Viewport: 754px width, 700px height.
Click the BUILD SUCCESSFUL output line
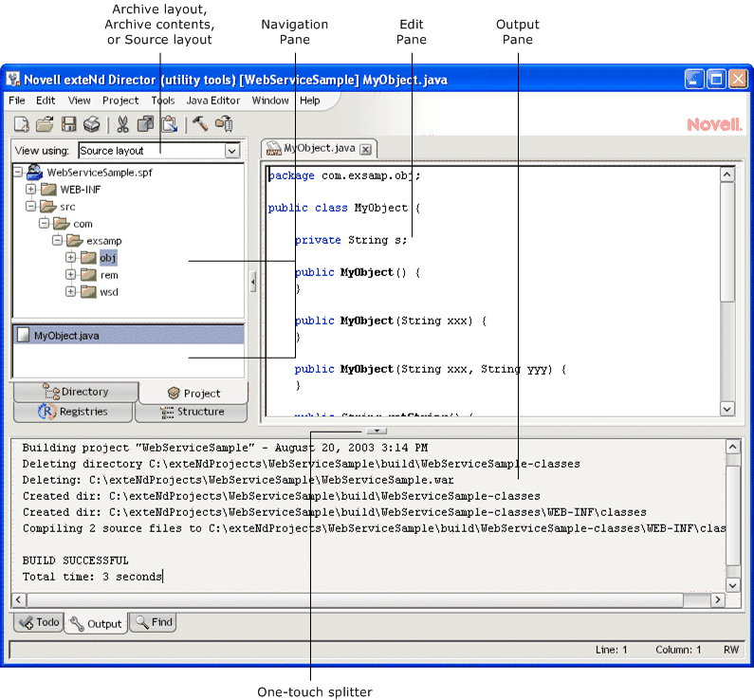(x=76, y=561)
